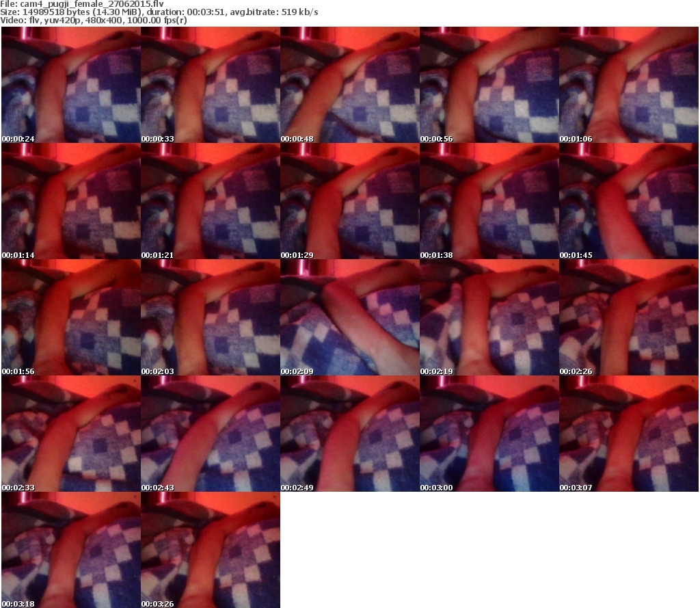
Task: View the frame labeled 00:01:56
Action: pyautogui.click(x=71, y=317)
